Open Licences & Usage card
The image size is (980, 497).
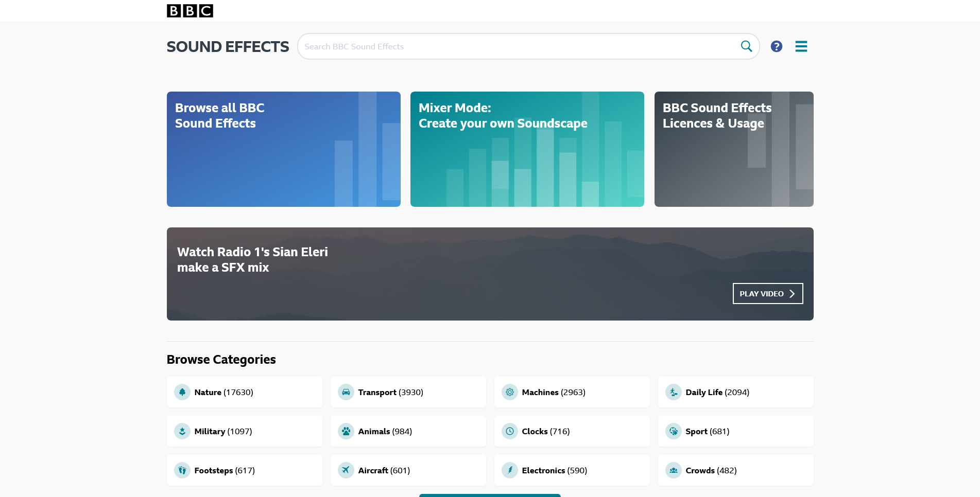click(x=734, y=149)
